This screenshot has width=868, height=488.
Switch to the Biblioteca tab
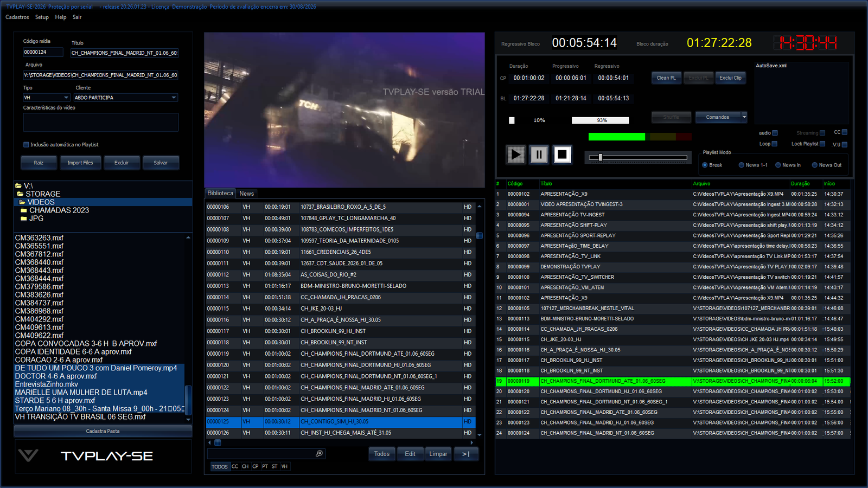pos(220,193)
